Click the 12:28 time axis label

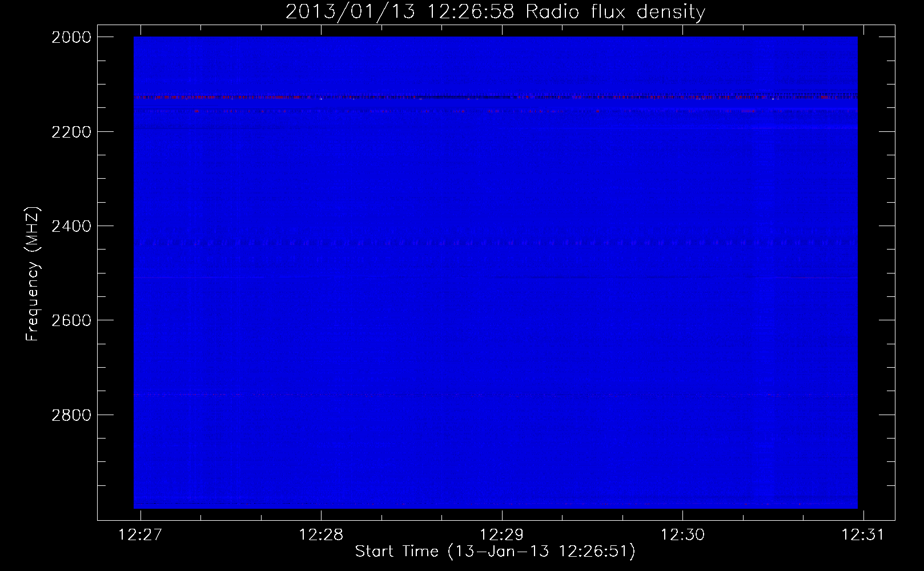click(321, 534)
